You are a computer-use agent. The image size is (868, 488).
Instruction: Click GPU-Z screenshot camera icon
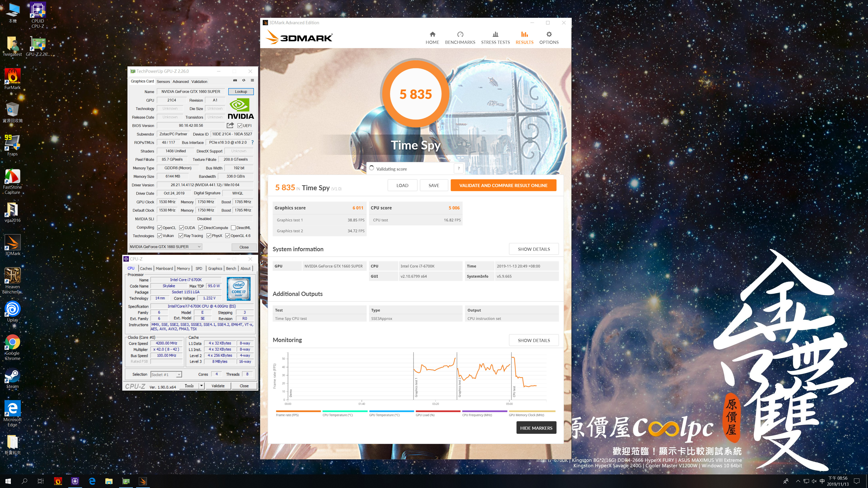pos(235,80)
